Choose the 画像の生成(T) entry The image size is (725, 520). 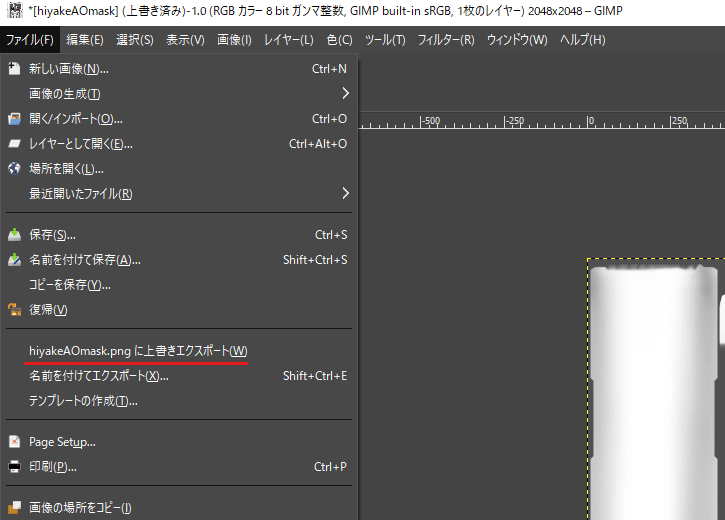[179, 94]
